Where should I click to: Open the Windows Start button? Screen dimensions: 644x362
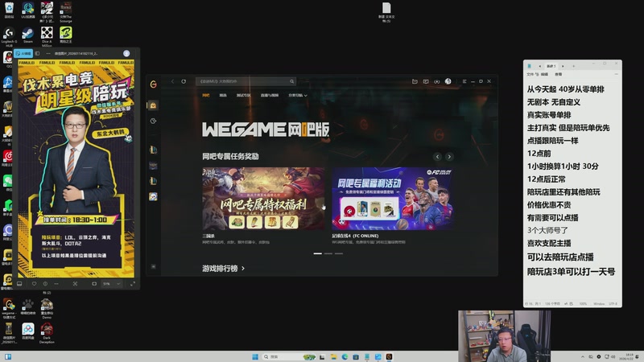255,356
